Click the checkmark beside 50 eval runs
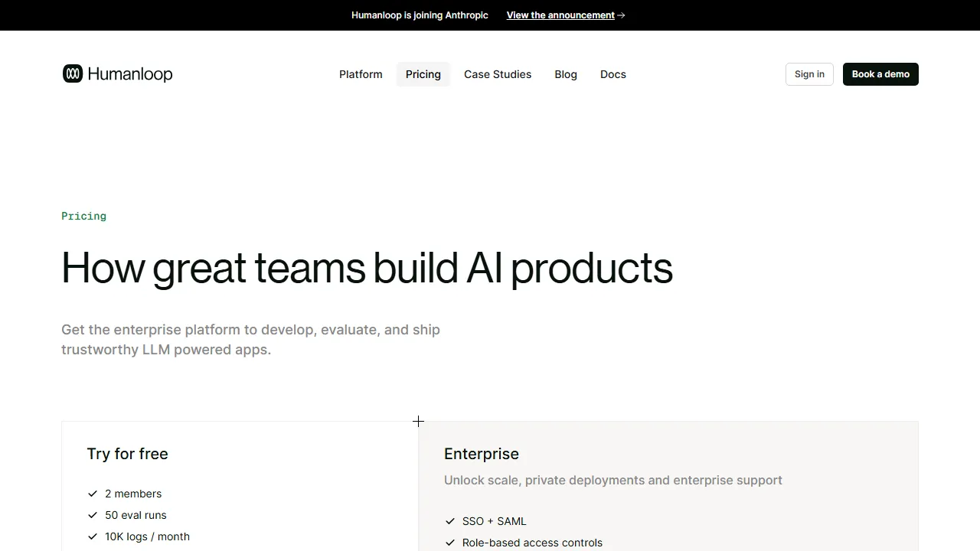Viewport: 980px width, 551px height. pyautogui.click(x=93, y=515)
